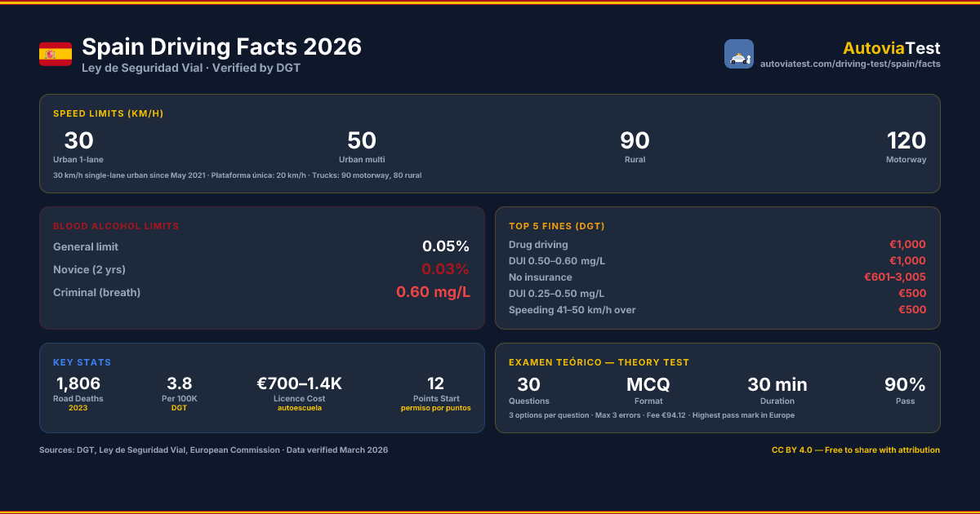Select the Spain Driving Facts 2026 title

222,47
